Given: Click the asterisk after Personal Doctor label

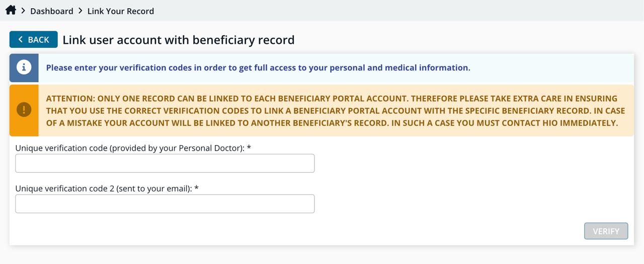Looking at the screenshot, I should click(249, 148).
